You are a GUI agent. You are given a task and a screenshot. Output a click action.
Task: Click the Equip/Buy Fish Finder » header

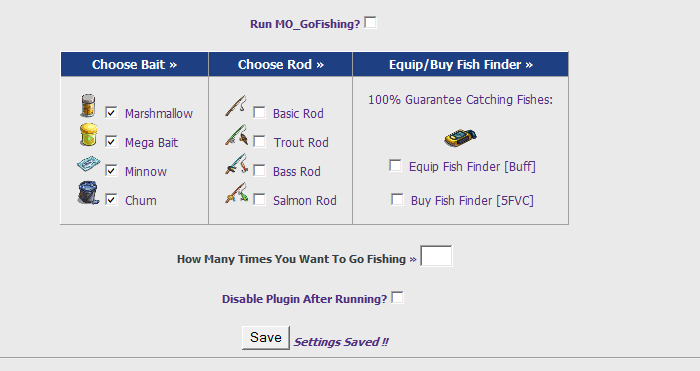(461, 64)
